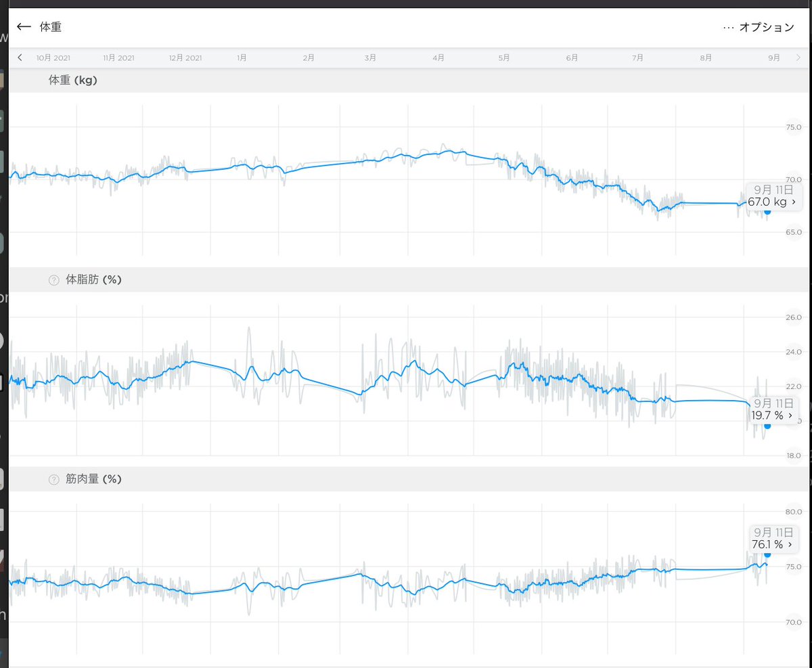Select 2月 on the month timeline

(x=309, y=58)
